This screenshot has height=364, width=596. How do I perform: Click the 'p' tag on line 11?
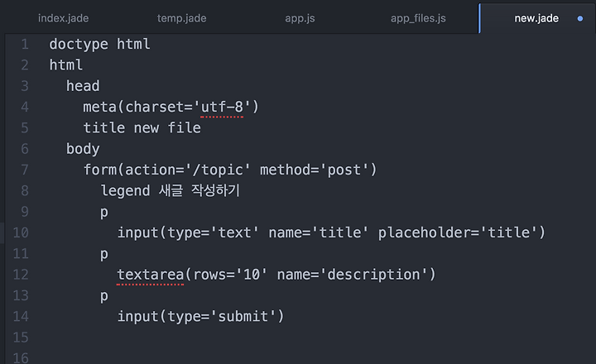coord(104,255)
